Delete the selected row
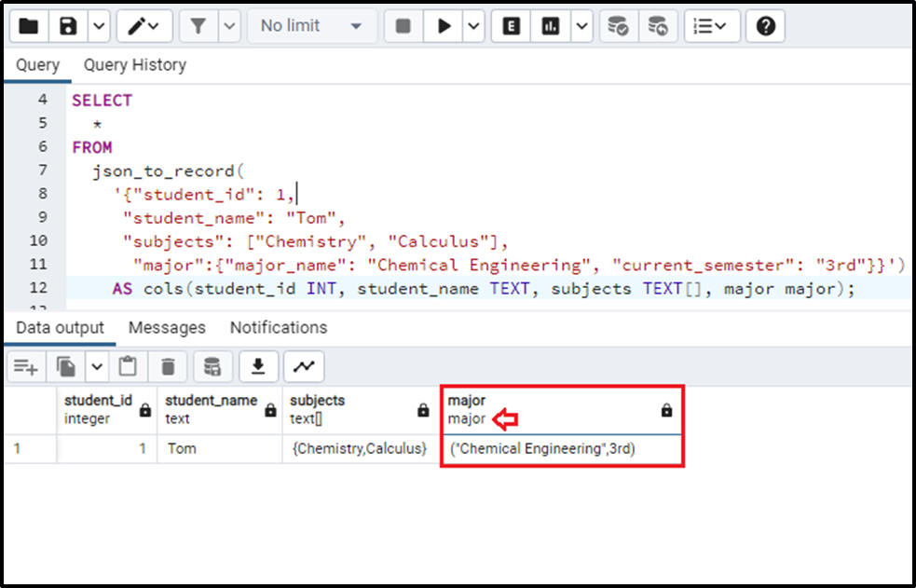Viewport: 916px width, 588px height. click(168, 365)
